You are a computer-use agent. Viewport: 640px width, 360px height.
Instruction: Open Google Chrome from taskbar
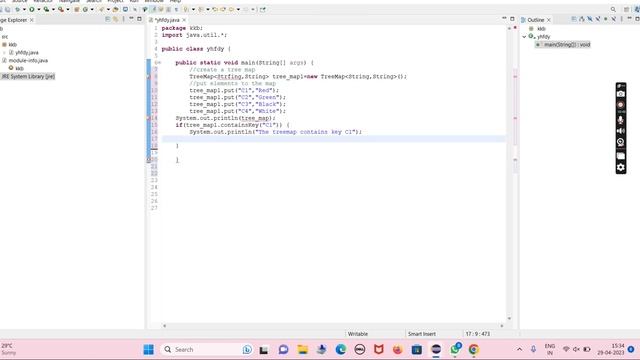(474, 349)
